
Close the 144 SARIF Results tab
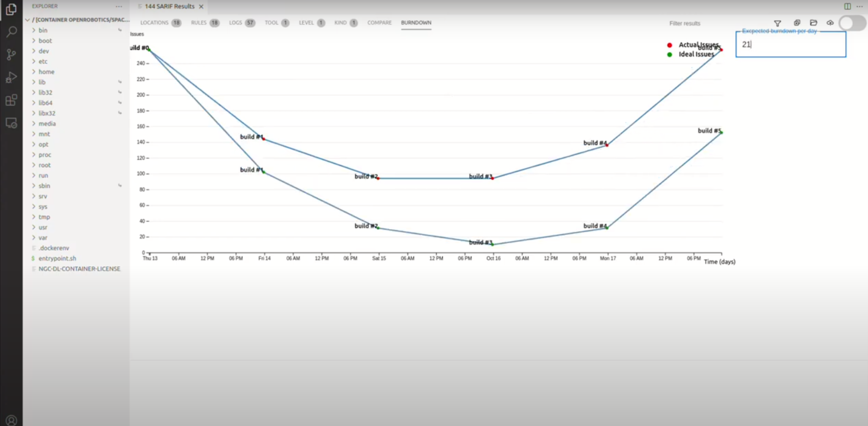coord(201,7)
